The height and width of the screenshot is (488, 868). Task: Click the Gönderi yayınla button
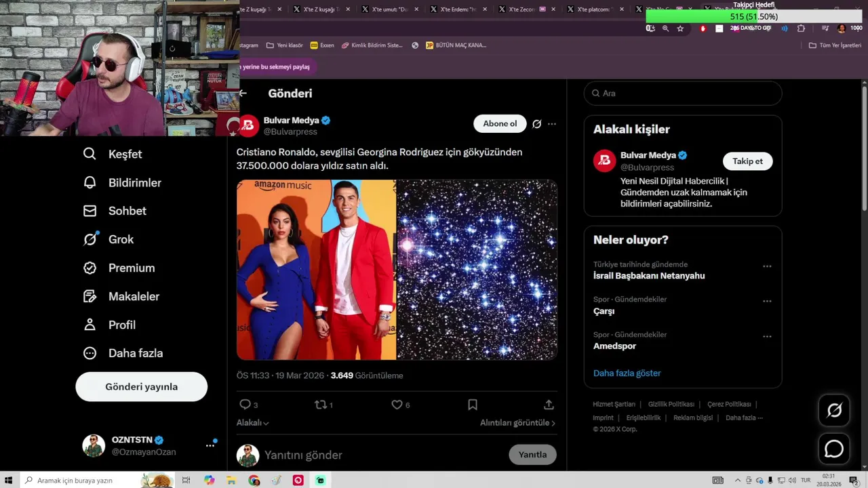[141, 386]
